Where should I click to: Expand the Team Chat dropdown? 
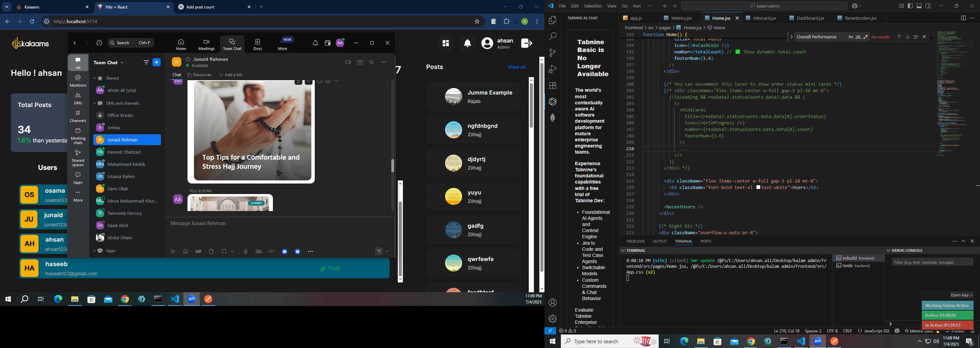pyautogui.click(x=122, y=63)
